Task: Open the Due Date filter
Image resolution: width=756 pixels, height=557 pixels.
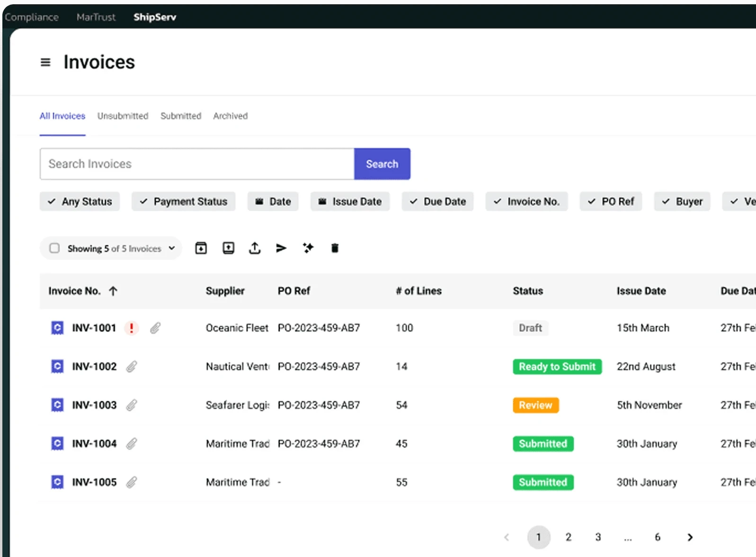Action: pyautogui.click(x=437, y=202)
